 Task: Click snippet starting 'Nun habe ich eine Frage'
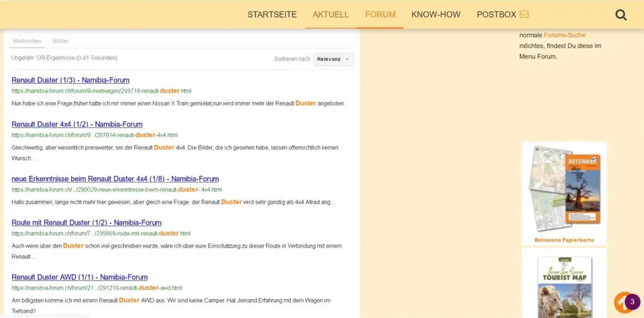pyautogui.click(x=178, y=103)
